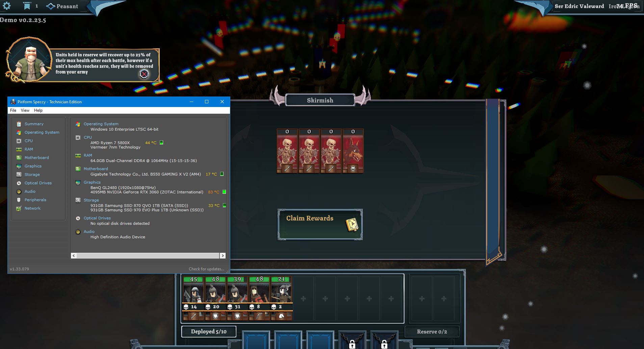Click the 'Windows 10 Enterprise LTSC 64-bit' text

click(124, 129)
